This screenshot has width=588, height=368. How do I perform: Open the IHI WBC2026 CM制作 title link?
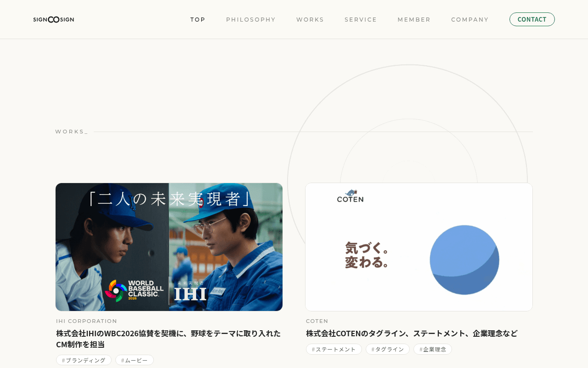(x=169, y=339)
